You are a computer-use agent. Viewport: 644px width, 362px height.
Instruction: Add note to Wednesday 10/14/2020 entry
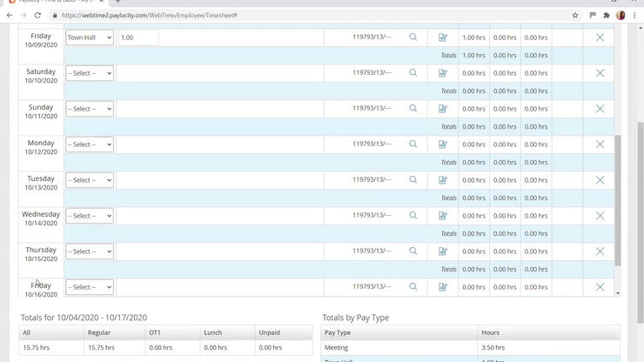coord(443,216)
